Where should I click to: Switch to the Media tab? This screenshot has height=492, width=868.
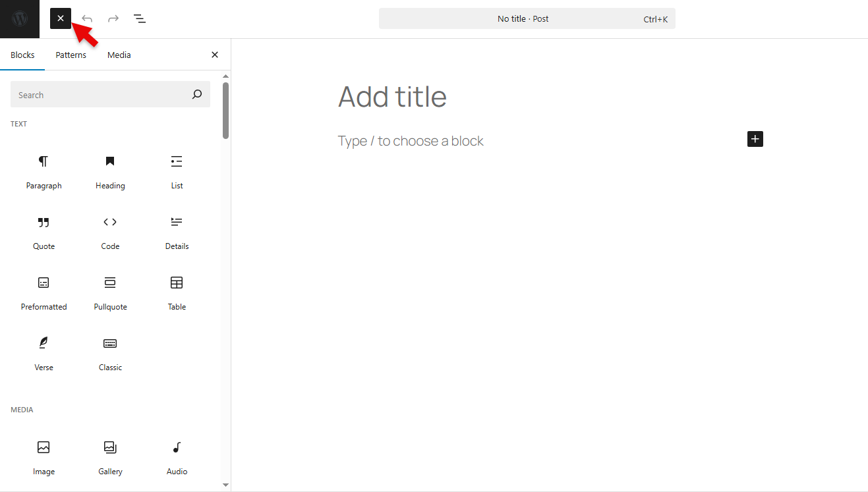coord(119,55)
